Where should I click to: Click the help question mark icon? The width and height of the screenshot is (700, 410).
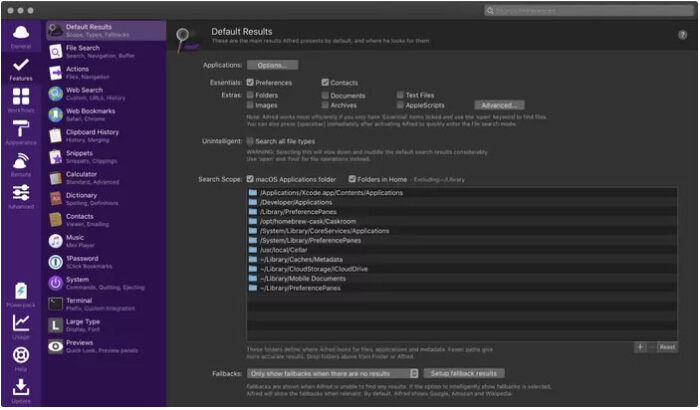click(683, 35)
